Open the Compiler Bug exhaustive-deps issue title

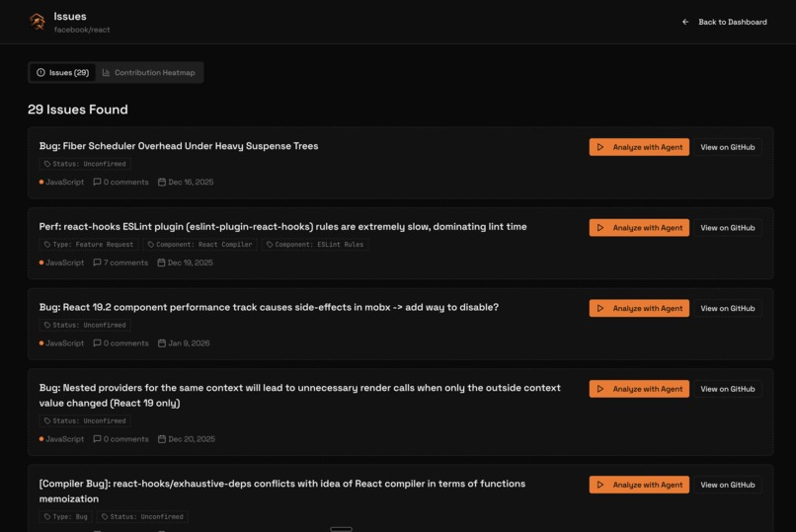[282, 491]
